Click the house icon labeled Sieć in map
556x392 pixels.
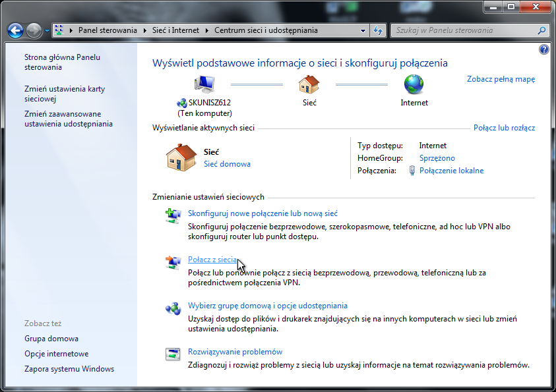[309, 84]
